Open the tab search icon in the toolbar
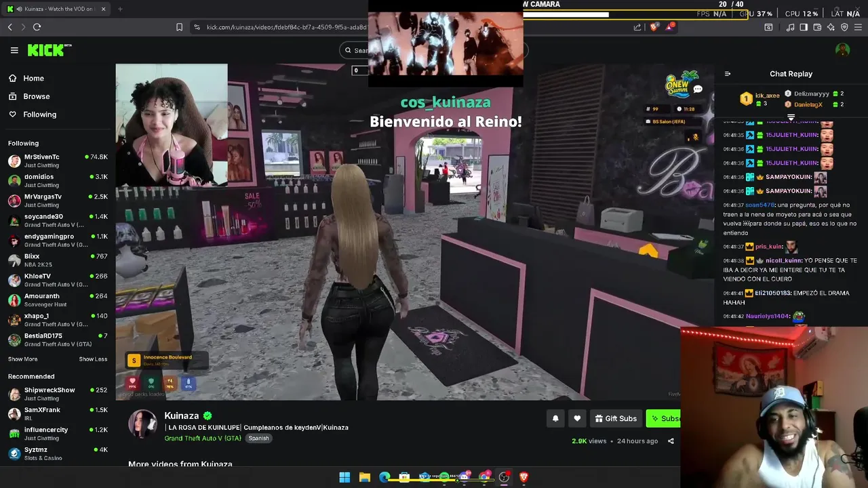This screenshot has height=488, width=868. pos(768,27)
